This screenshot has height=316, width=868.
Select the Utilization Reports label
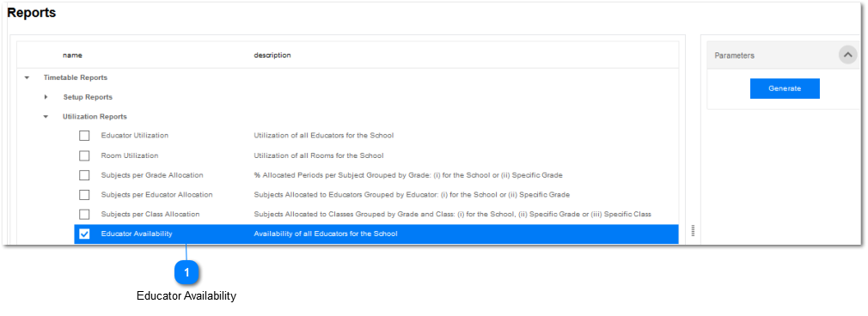tap(95, 117)
